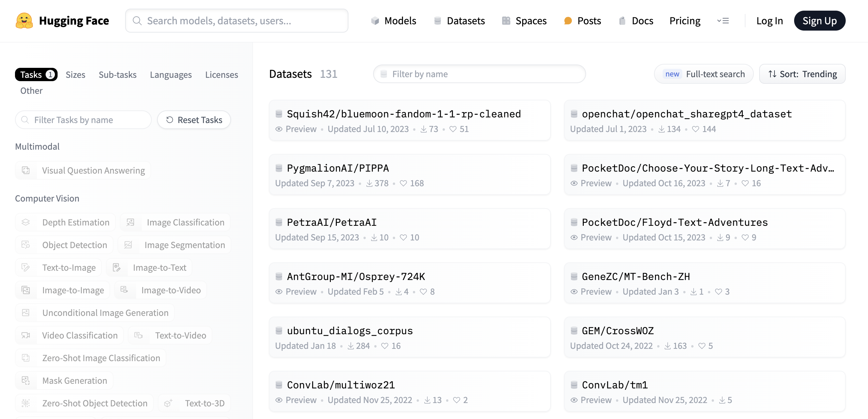Click the magnifier in main search
The height and width of the screenshot is (419, 868).
(137, 21)
